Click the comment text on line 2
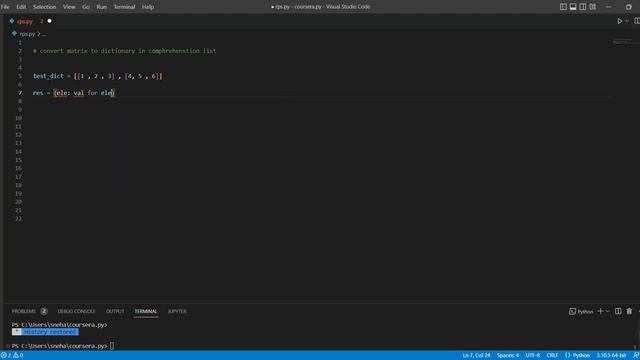The width and height of the screenshot is (640, 360). pyautogui.click(x=124, y=51)
